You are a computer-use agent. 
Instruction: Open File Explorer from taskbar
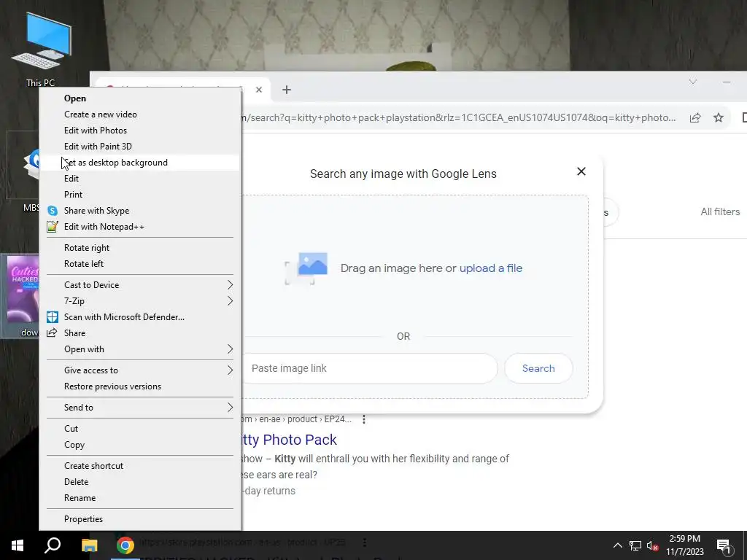pos(89,545)
